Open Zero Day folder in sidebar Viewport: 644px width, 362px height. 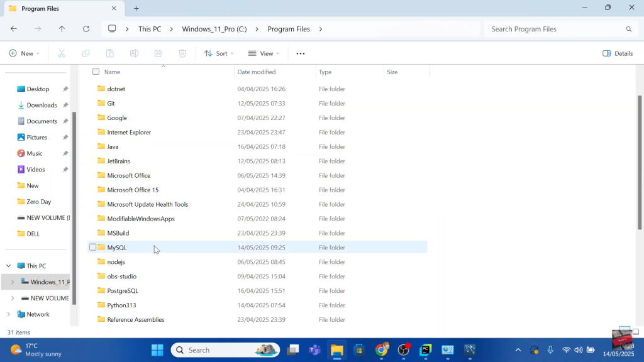[38, 202]
